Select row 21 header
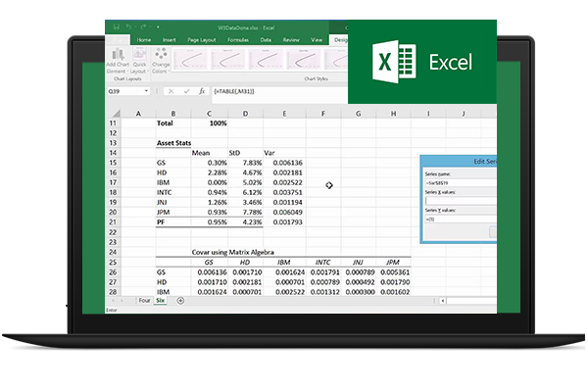 pos(113,222)
